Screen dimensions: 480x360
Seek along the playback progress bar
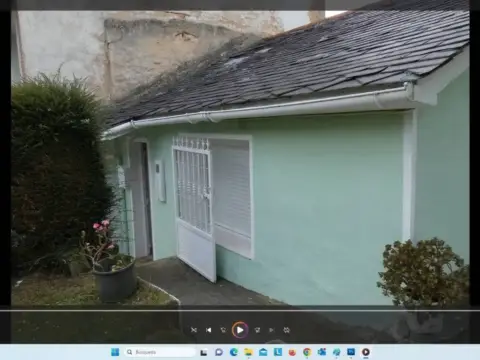point(240,311)
